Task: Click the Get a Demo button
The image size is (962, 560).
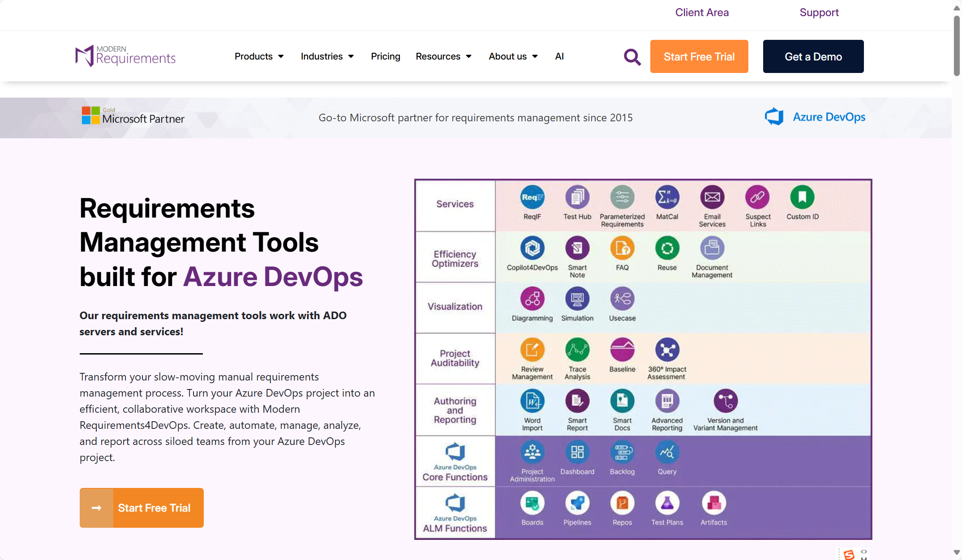Action: tap(813, 56)
